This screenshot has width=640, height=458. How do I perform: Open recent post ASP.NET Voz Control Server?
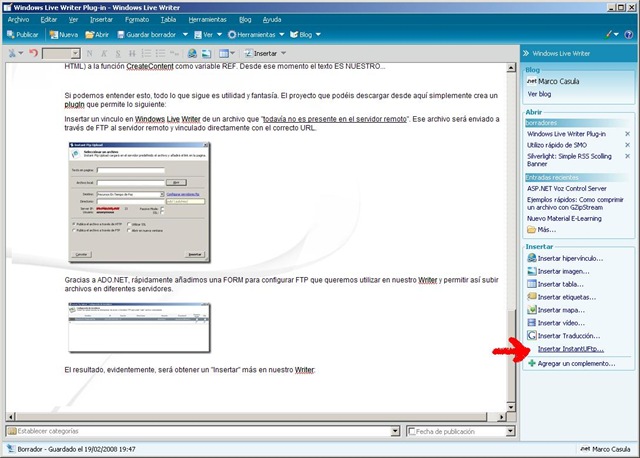click(567, 189)
